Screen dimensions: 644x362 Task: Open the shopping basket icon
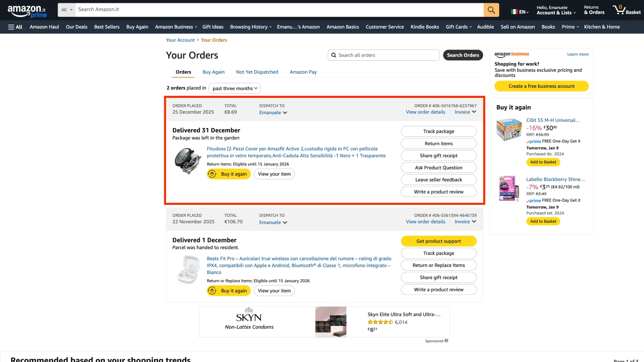tap(626, 10)
